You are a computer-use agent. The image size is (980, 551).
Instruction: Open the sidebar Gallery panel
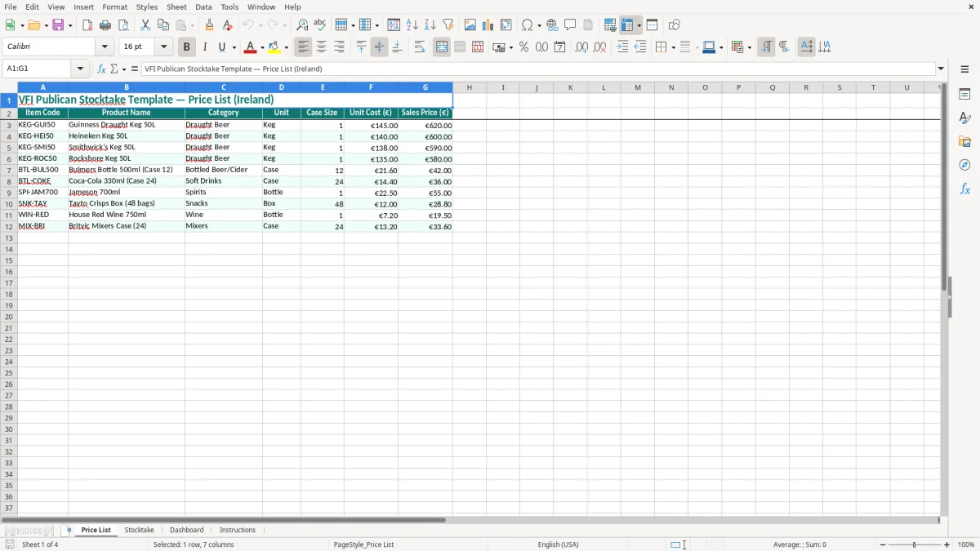click(964, 141)
